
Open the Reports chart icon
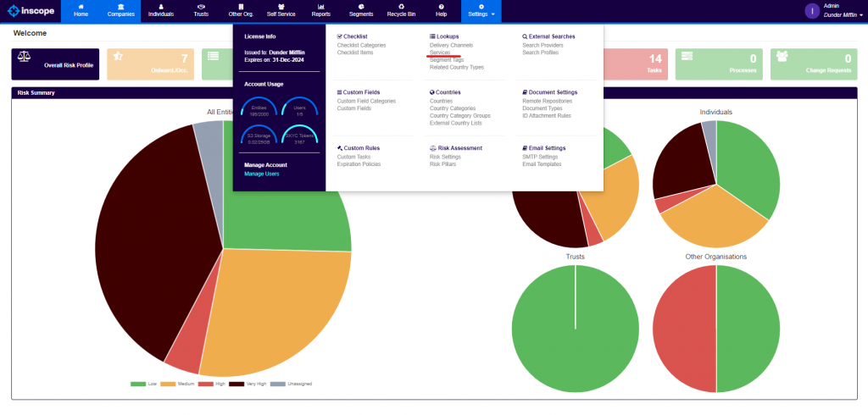pyautogui.click(x=321, y=7)
